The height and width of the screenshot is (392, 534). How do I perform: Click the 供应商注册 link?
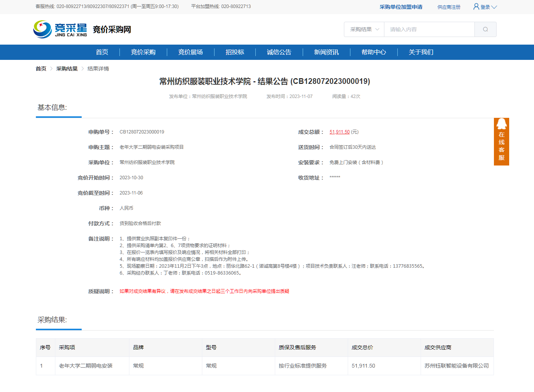coord(449,7)
